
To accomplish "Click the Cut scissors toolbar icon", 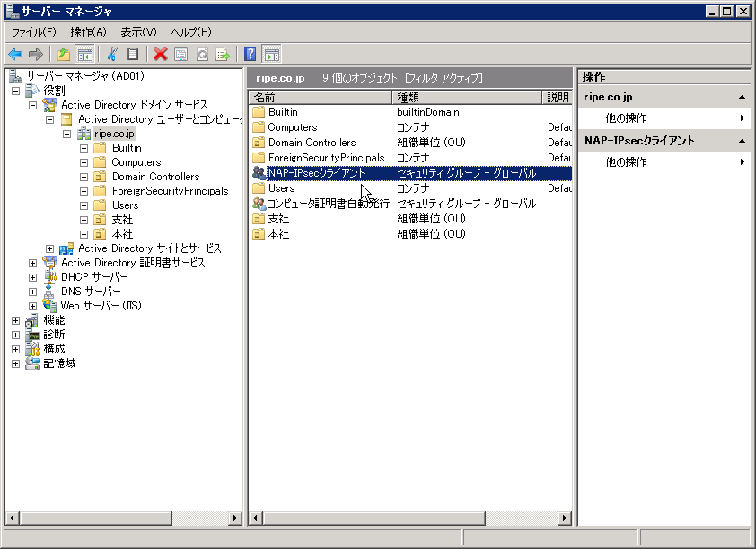I will point(113,55).
